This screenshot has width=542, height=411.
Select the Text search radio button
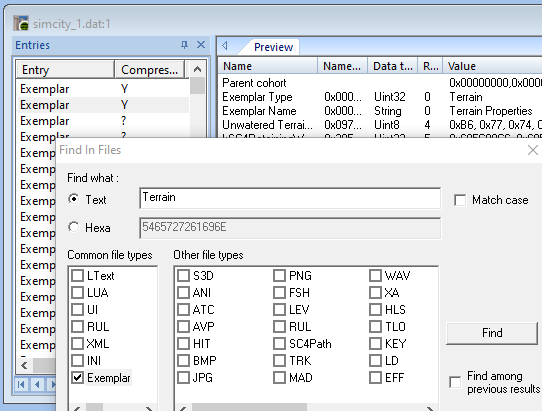74,199
